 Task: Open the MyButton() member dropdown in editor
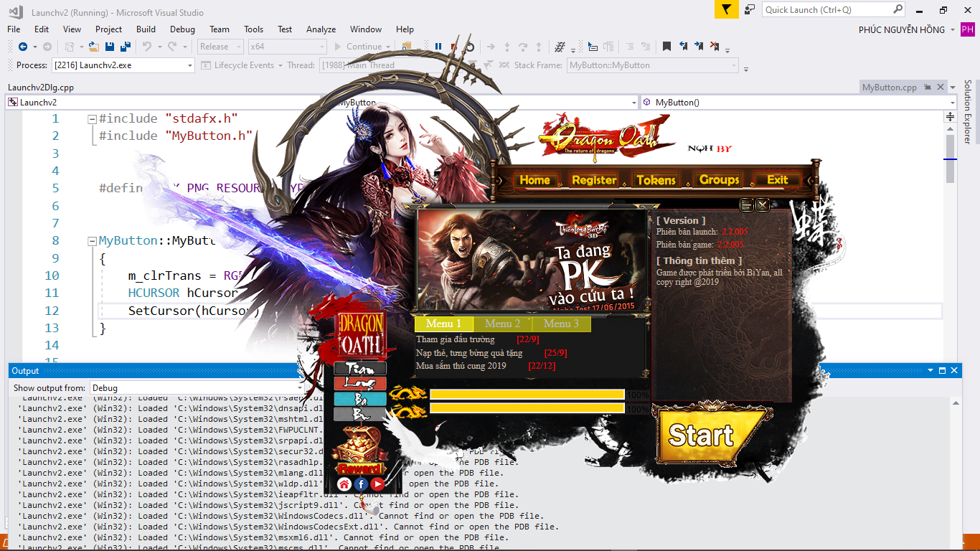tap(798, 103)
